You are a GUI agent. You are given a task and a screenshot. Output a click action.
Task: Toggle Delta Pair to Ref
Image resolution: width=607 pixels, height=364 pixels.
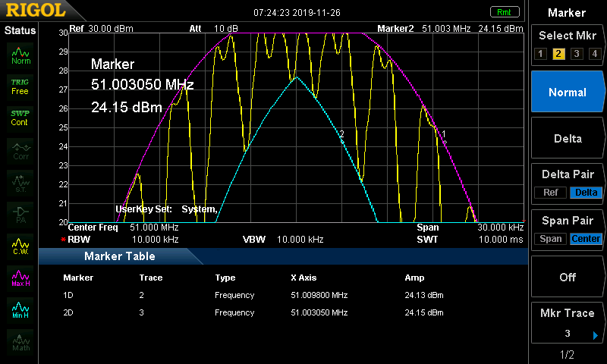click(550, 193)
